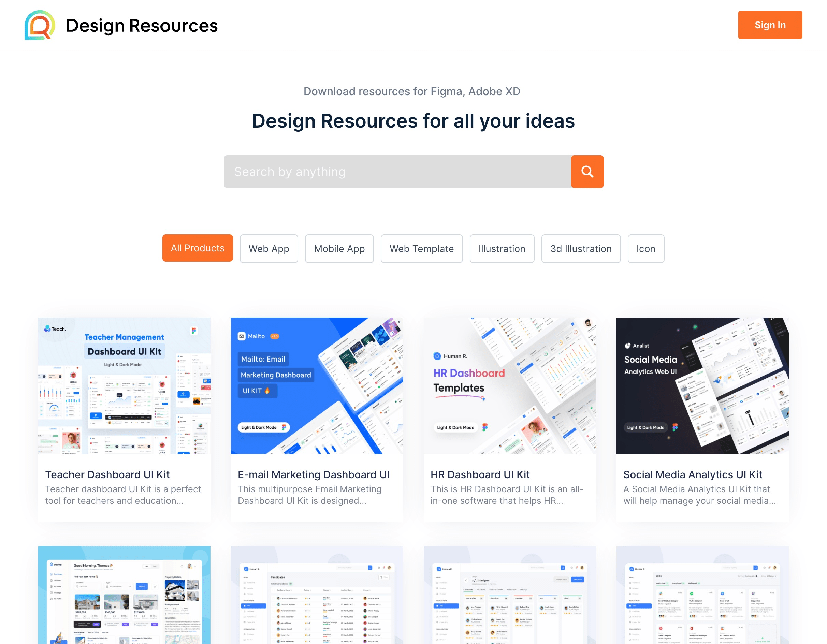
Task: Click the Illustration category button
Action: click(x=502, y=248)
